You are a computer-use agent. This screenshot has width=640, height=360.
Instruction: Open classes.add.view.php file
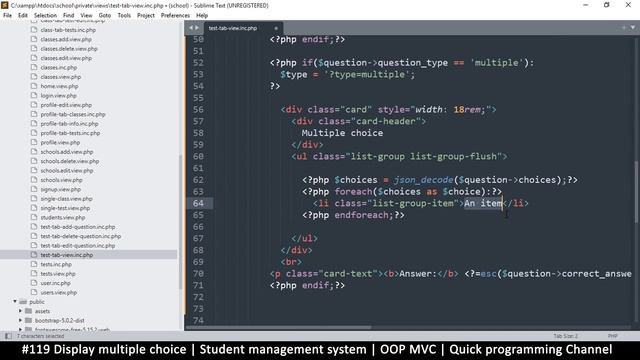66,39
